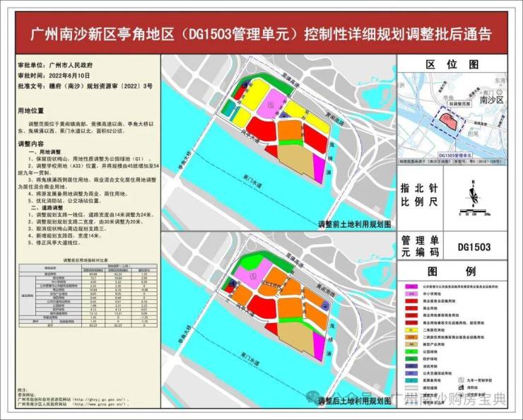The height and width of the screenshot is (420, 523).
Task: Click the main title banner text
Action: click(x=261, y=34)
